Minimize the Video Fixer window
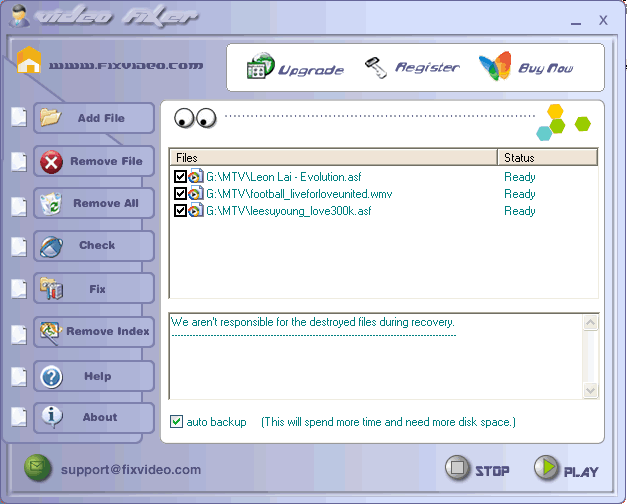The height and width of the screenshot is (504, 627). (576, 23)
